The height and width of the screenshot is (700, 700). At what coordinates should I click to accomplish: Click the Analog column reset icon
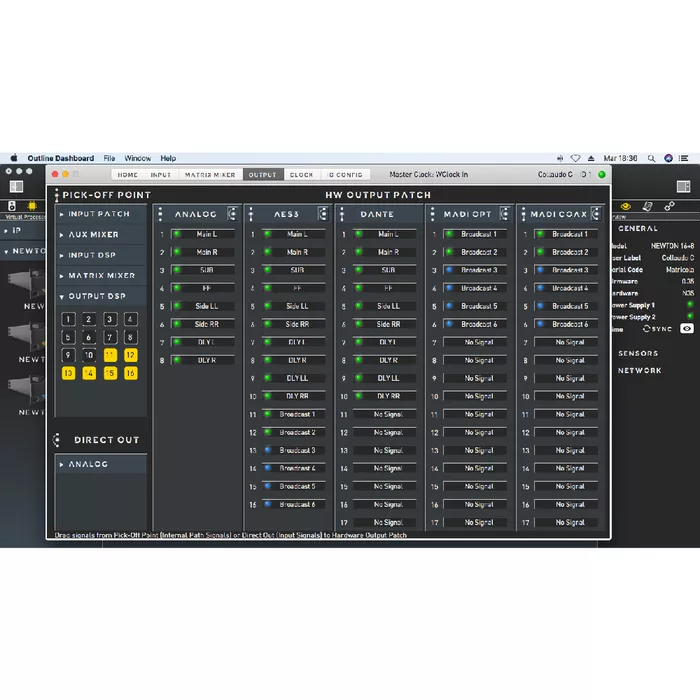click(x=232, y=214)
